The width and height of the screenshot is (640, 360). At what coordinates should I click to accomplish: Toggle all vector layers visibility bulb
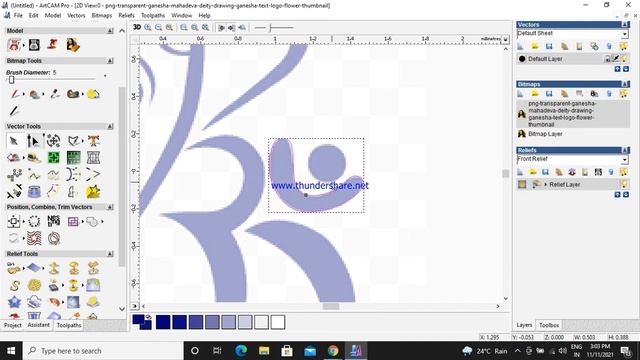624,47
